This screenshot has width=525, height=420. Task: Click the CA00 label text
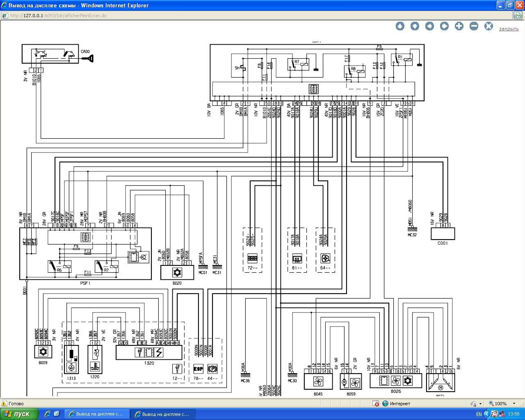click(85, 52)
